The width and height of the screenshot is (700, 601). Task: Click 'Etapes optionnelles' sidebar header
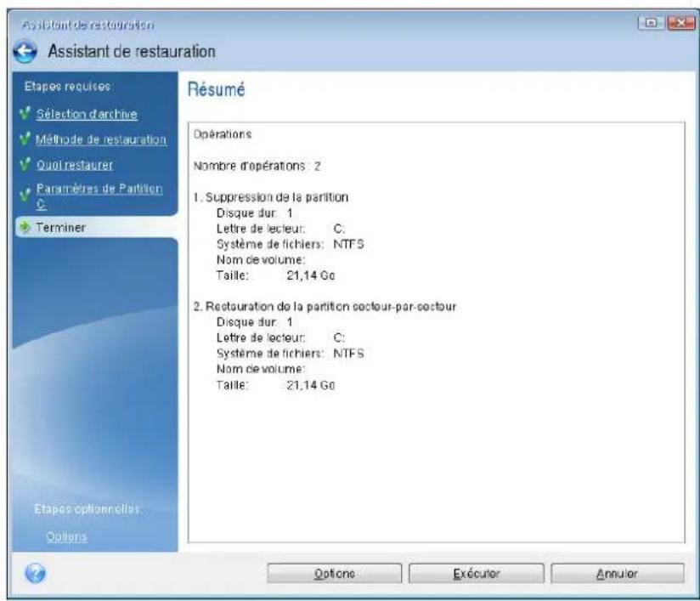point(87,509)
